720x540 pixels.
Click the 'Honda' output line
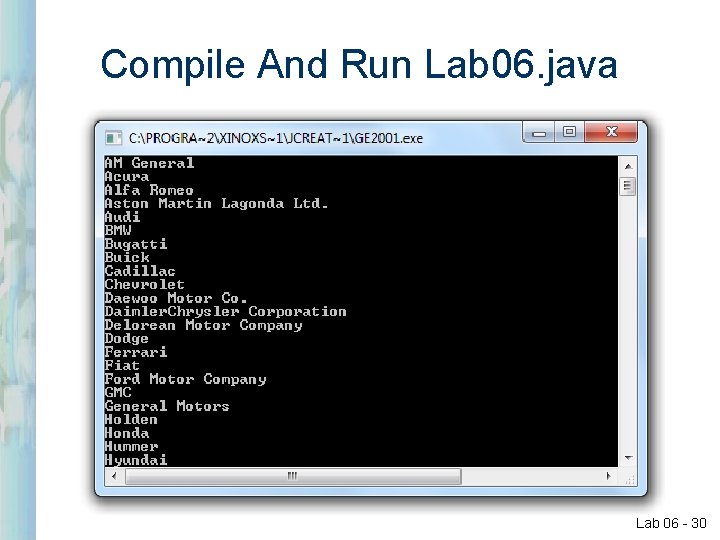coord(127,433)
